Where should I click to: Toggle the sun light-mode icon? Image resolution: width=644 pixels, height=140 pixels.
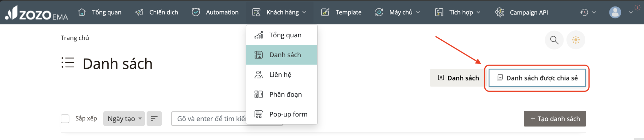576,40
